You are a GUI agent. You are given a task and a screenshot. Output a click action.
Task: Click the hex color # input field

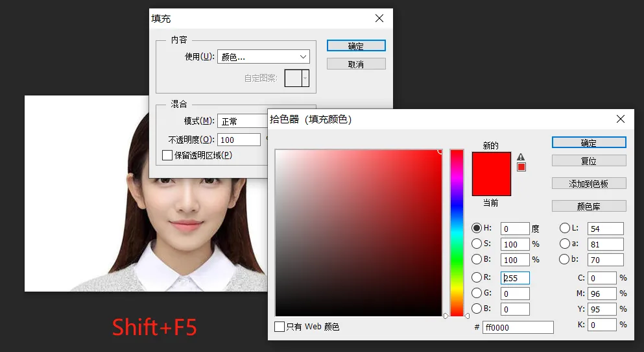point(517,327)
